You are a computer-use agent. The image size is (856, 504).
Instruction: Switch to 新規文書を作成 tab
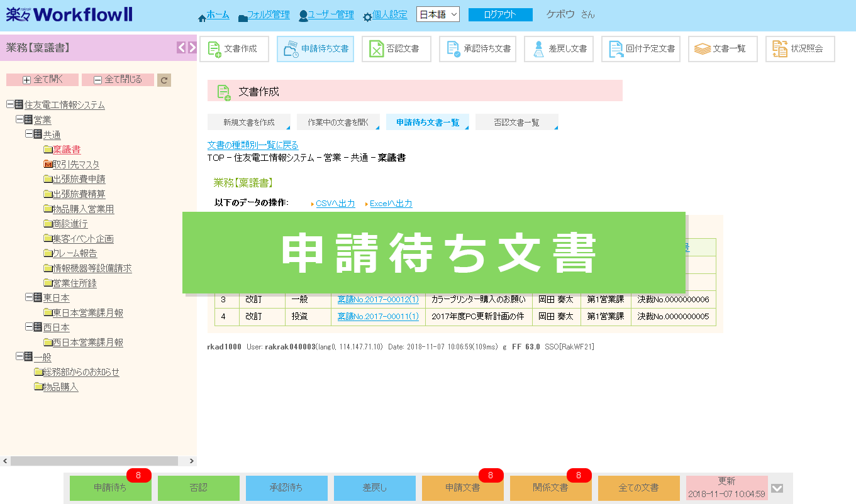coord(249,123)
